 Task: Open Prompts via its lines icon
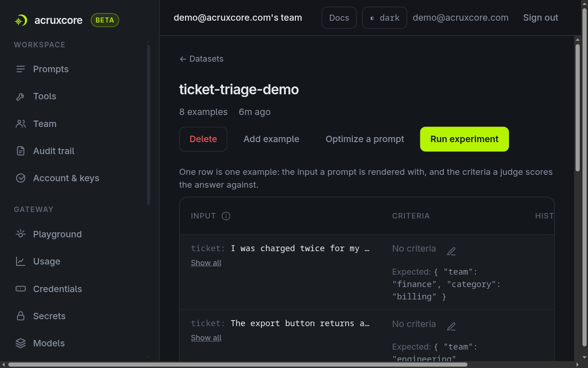(21, 69)
